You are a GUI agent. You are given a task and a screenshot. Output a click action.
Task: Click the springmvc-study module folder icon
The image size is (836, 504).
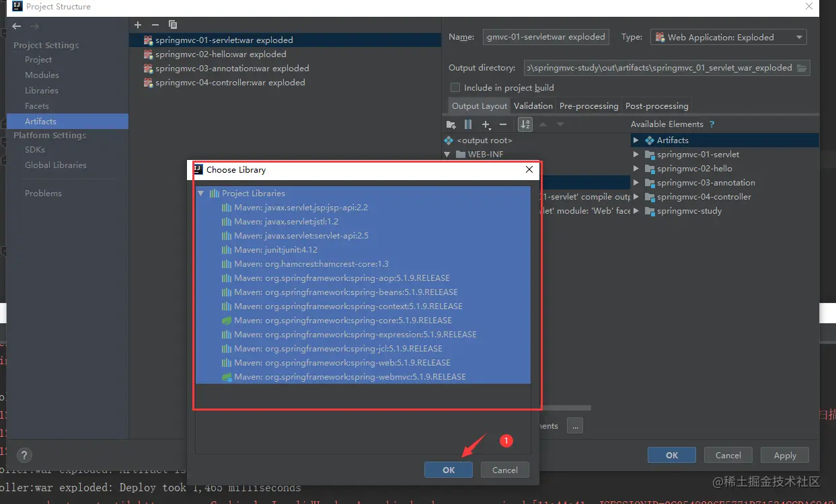pos(650,211)
